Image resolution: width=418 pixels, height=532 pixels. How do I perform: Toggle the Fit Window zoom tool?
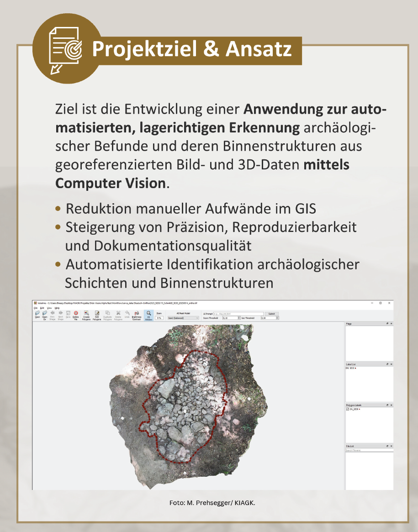click(x=148, y=316)
